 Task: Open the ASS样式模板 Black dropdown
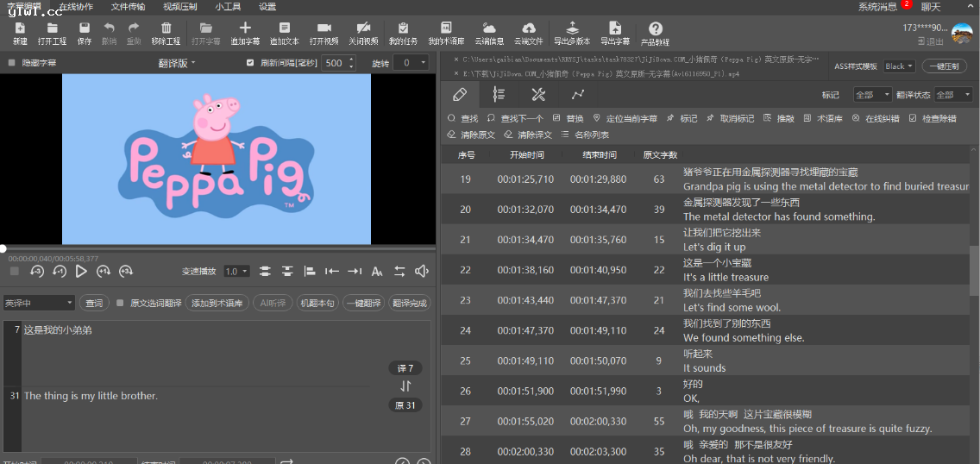900,66
